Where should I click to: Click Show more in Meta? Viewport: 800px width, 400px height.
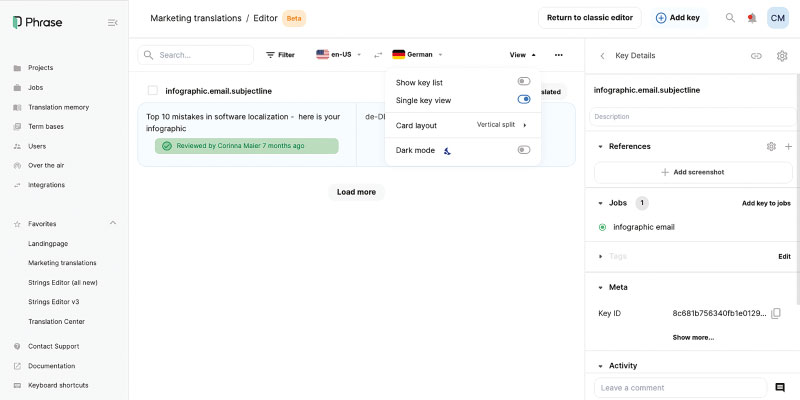point(693,337)
